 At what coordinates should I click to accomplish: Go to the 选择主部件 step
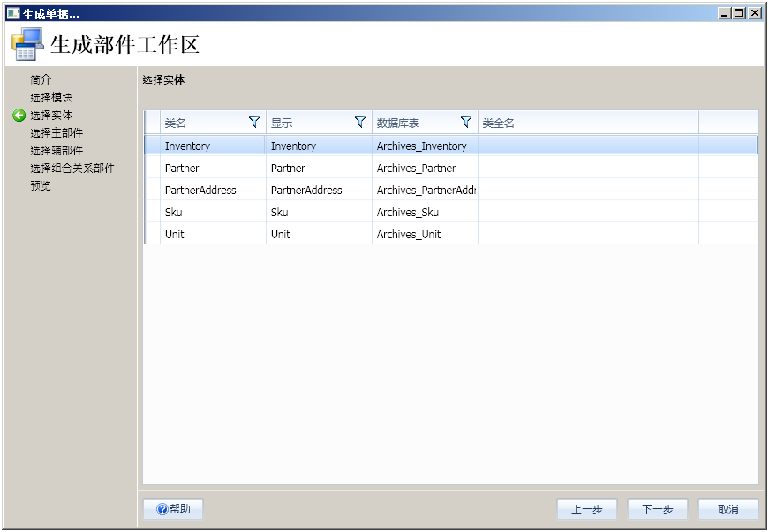pyautogui.click(x=57, y=132)
